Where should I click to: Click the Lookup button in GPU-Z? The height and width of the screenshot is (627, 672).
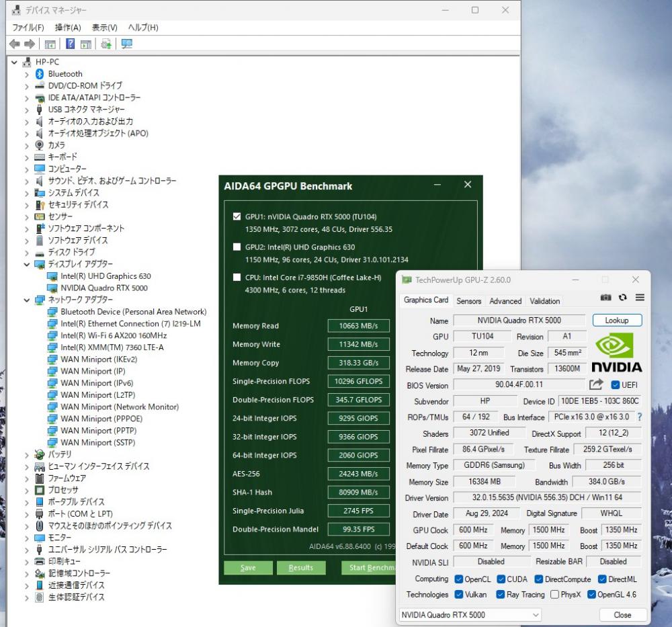tap(617, 320)
